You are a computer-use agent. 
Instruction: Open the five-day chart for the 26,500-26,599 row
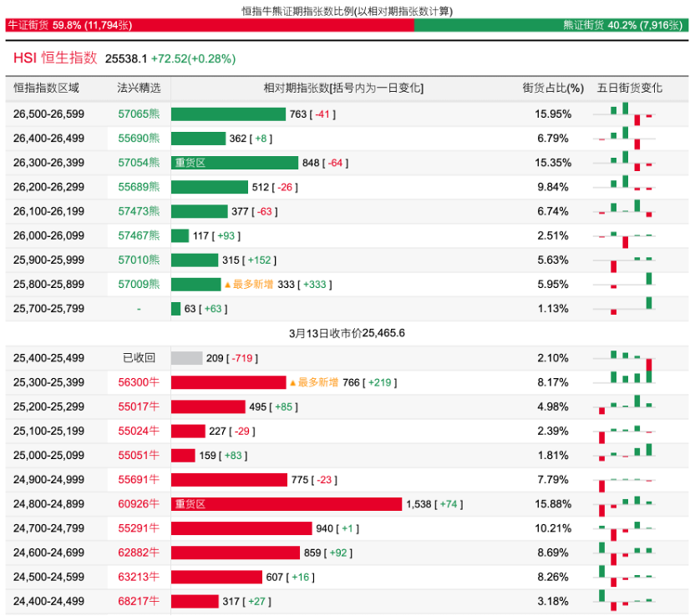pyautogui.click(x=626, y=114)
